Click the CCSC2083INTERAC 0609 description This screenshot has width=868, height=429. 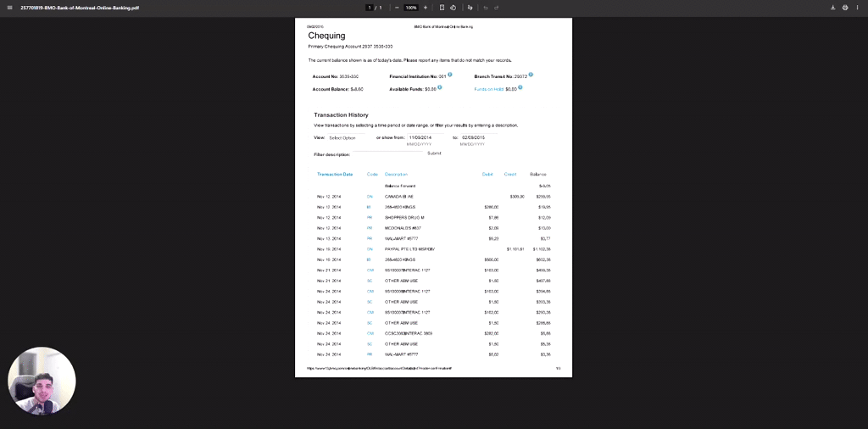click(x=409, y=333)
